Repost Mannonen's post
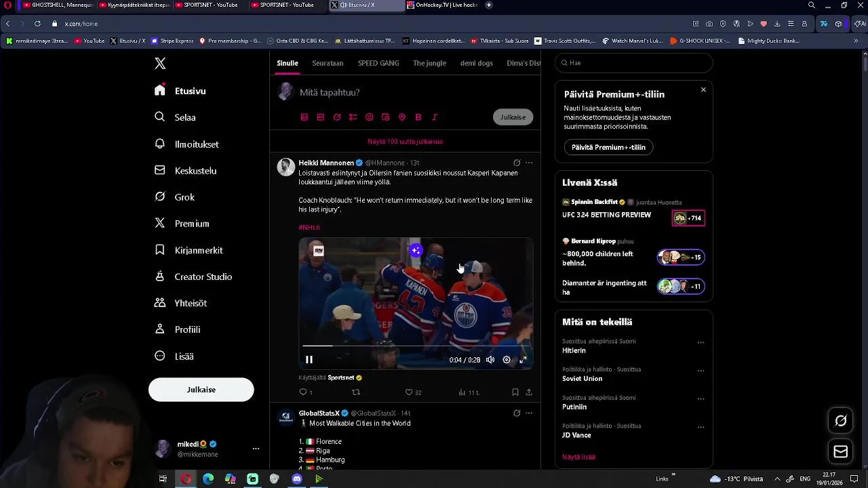The width and height of the screenshot is (868, 488). click(356, 392)
